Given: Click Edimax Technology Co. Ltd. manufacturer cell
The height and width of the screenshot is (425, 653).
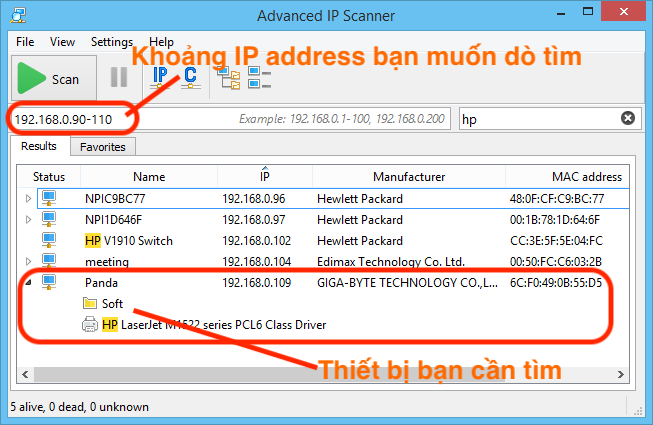Looking at the screenshot, I should 391,262.
